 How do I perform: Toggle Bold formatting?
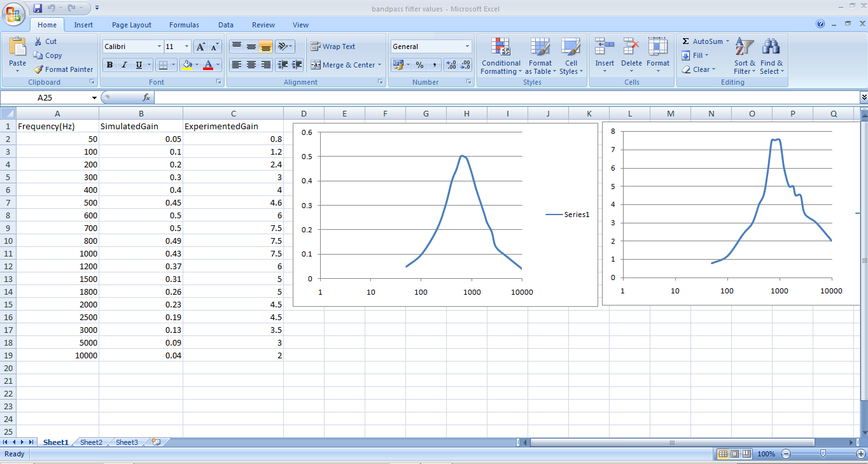pos(109,65)
